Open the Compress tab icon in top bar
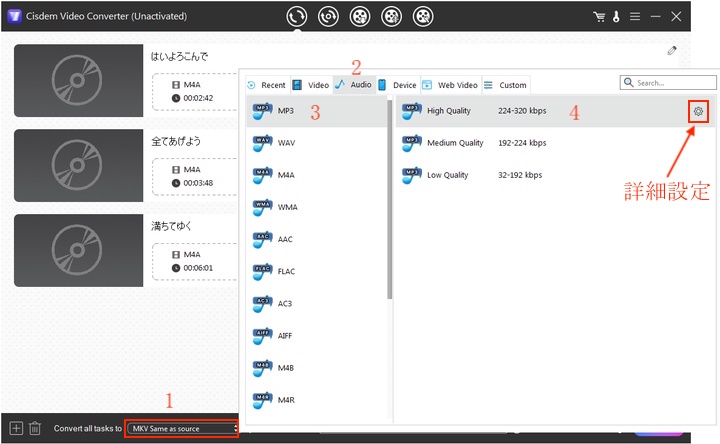The image size is (720, 444). 328,17
